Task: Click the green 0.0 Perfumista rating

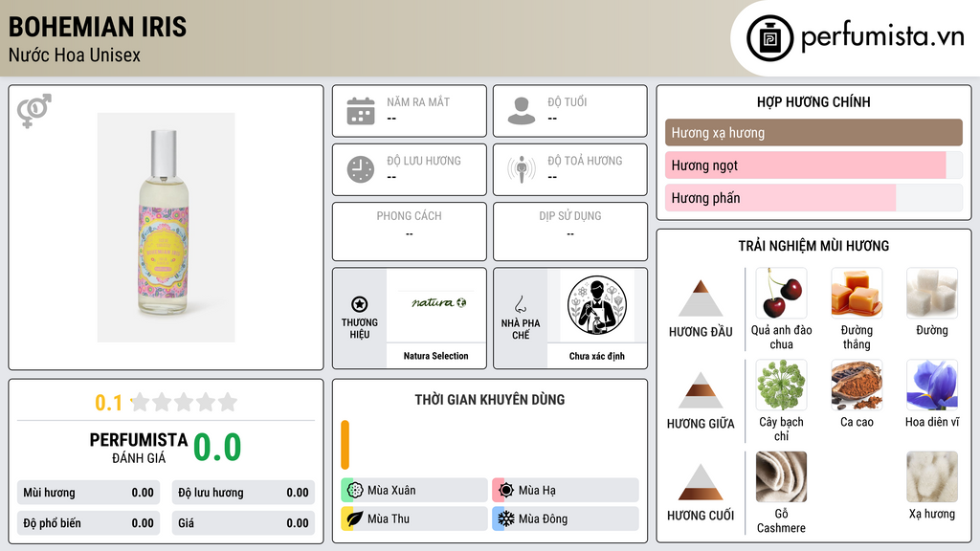Action: (x=217, y=448)
